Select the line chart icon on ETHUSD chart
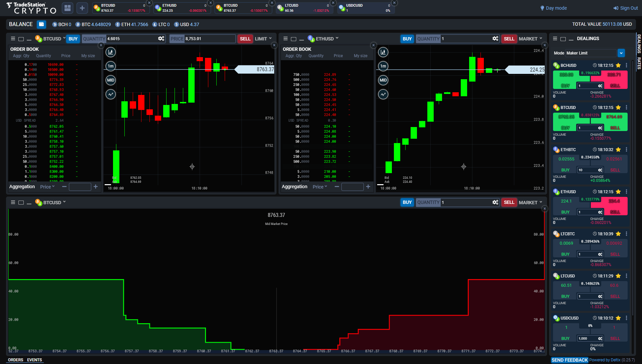The image size is (642, 364). point(383,94)
